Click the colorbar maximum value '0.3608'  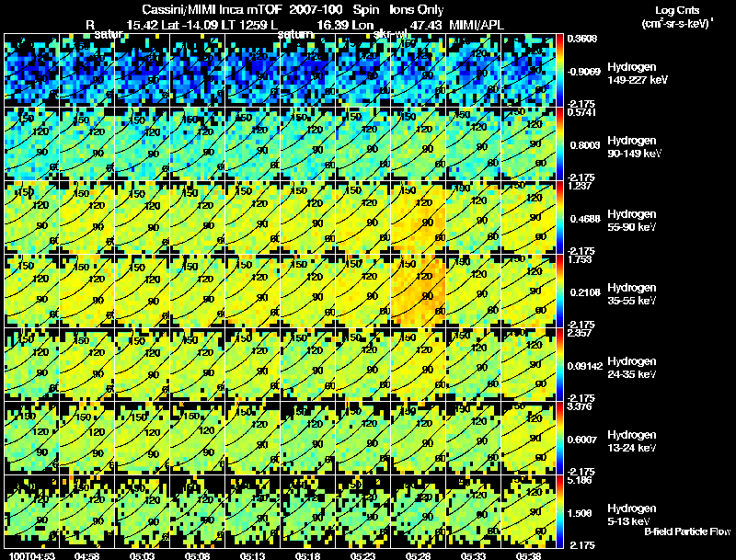click(x=582, y=39)
